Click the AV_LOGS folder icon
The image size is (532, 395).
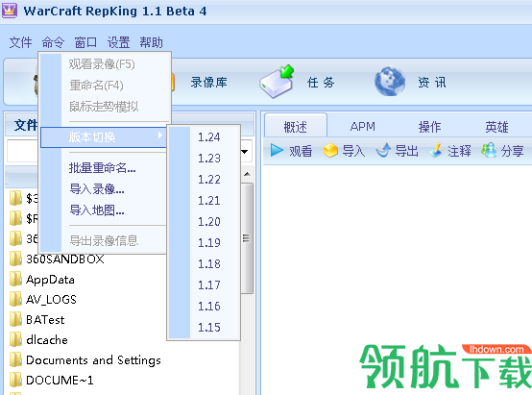pos(15,299)
